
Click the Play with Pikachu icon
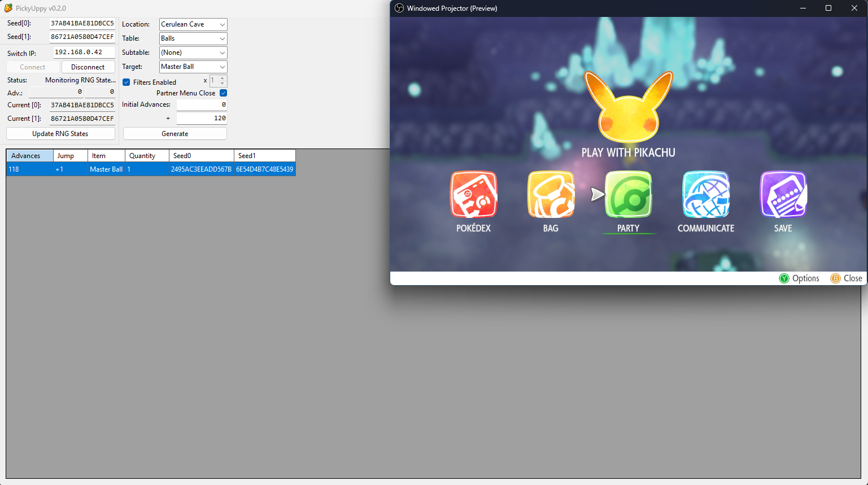[x=629, y=107]
